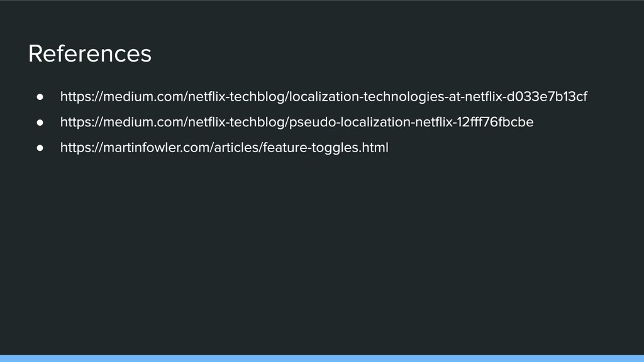
Task: Click the https prefix of the first reference
Action: point(75,97)
